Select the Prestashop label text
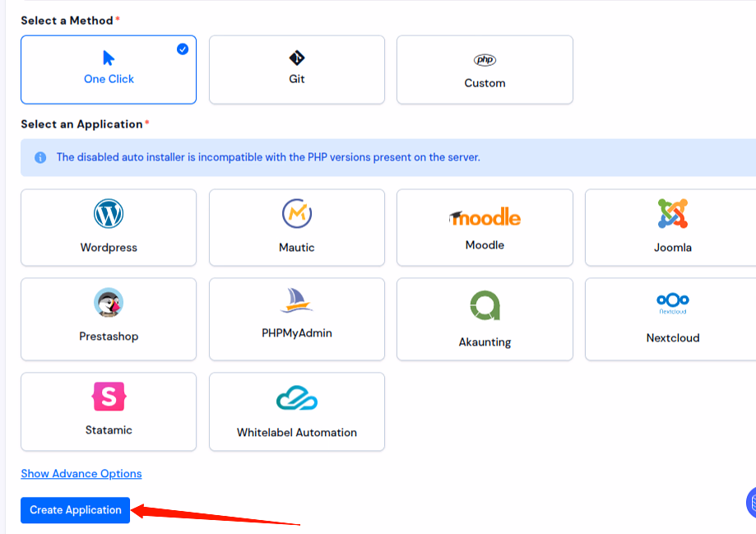This screenshot has width=756, height=534. pyautogui.click(x=109, y=337)
